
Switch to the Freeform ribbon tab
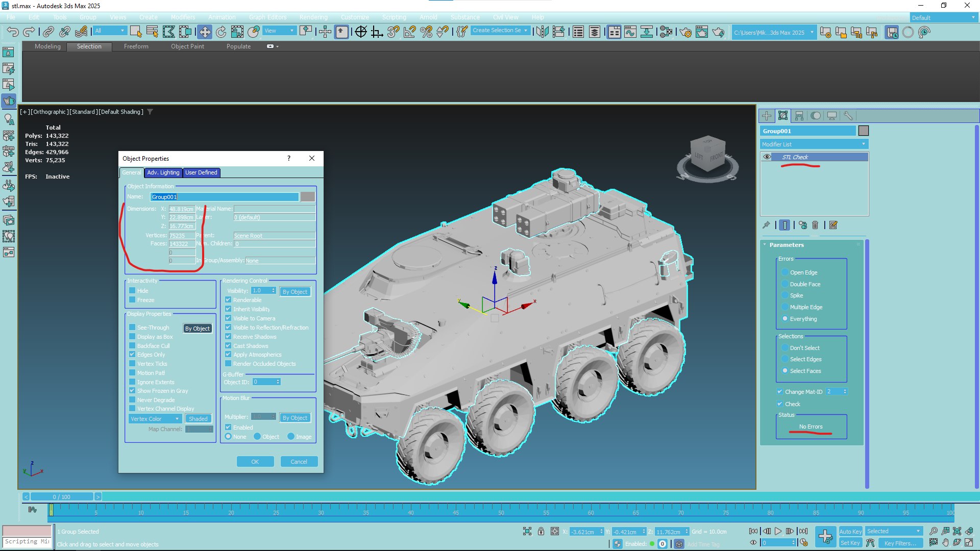(x=136, y=46)
